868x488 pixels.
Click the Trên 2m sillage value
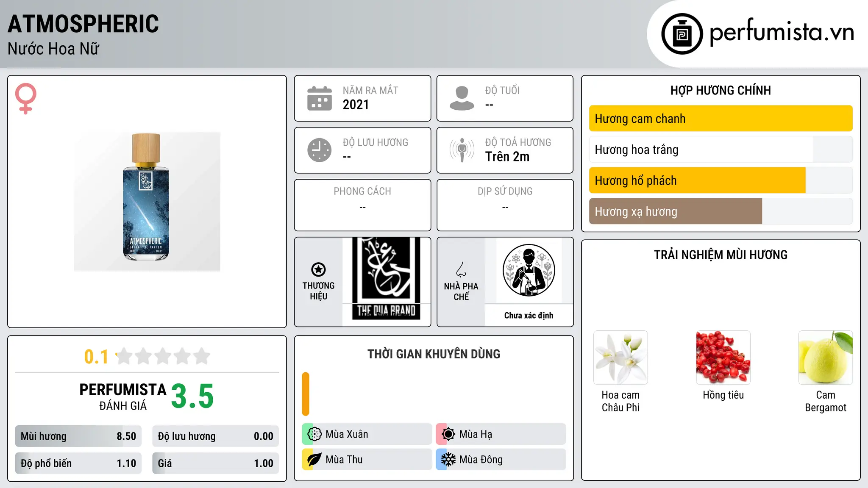click(x=507, y=157)
